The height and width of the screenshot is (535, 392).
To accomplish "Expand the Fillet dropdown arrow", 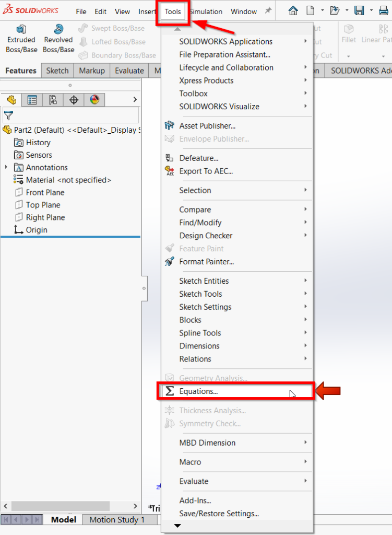I will [348, 56].
